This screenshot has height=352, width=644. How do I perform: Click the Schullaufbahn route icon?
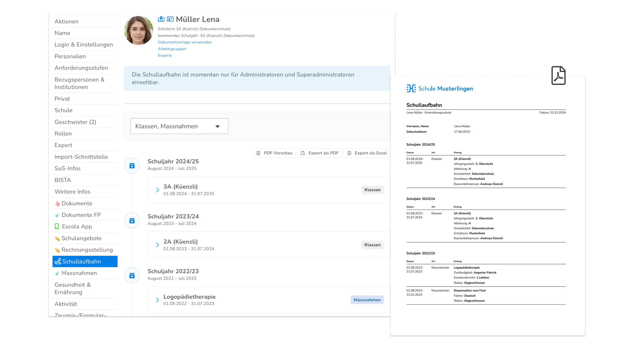(x=58, y=261)
